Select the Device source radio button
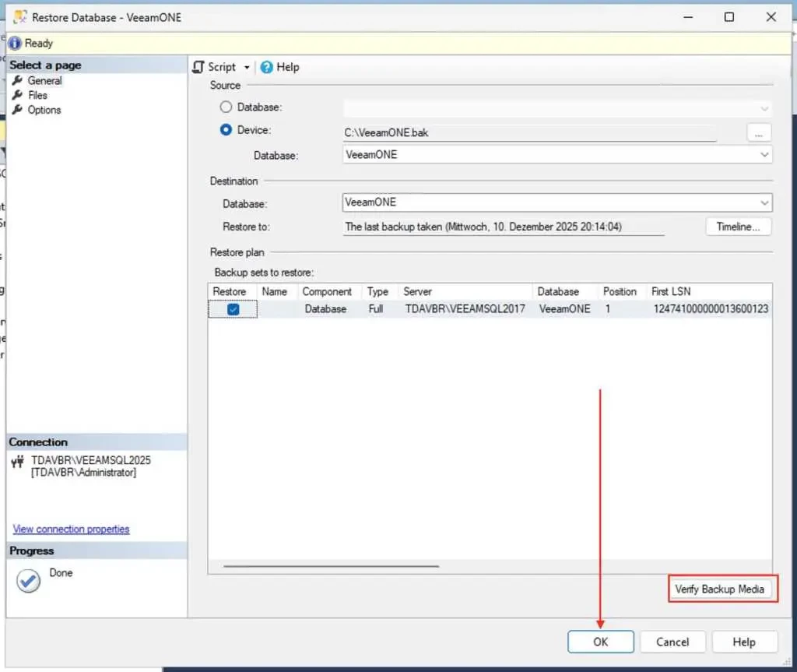Image resolution: width=797 pixels, height=672 pixels. (x=226, y=130)
